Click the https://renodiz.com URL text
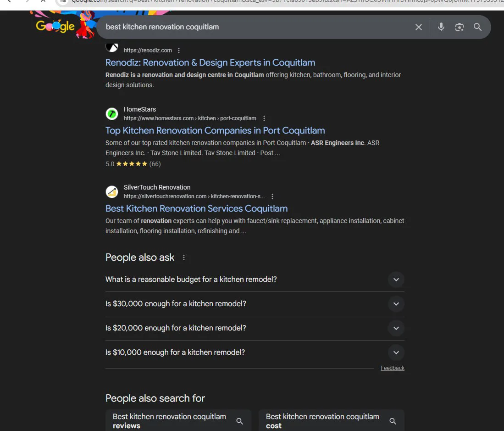 pyautogui.click(x=148, y=50)
